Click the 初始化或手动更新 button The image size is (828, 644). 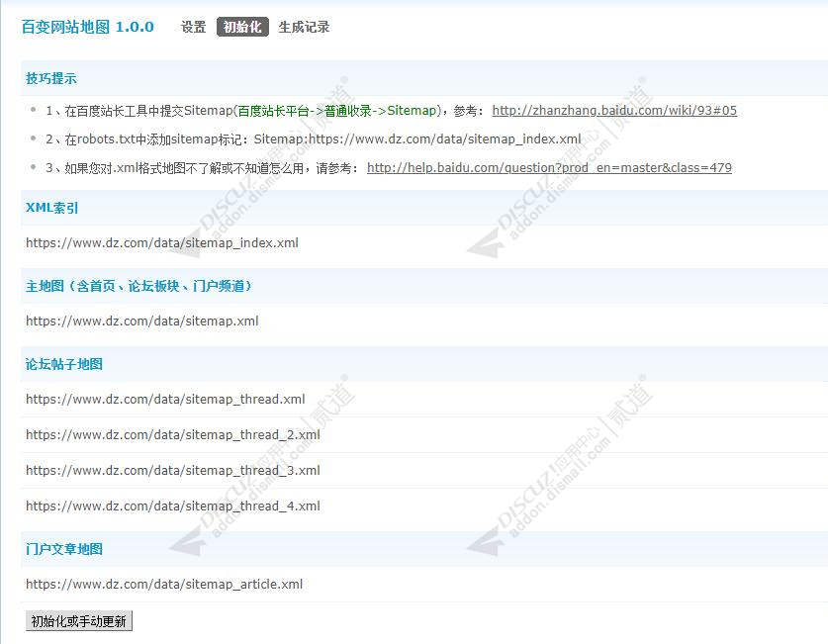79,621
